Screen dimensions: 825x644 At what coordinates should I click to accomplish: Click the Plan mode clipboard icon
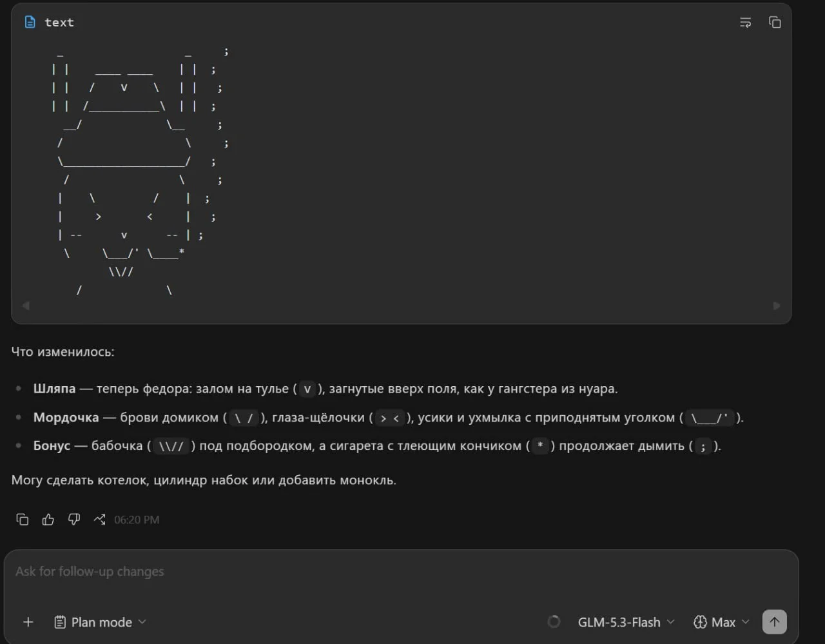[x=60, y=622]
